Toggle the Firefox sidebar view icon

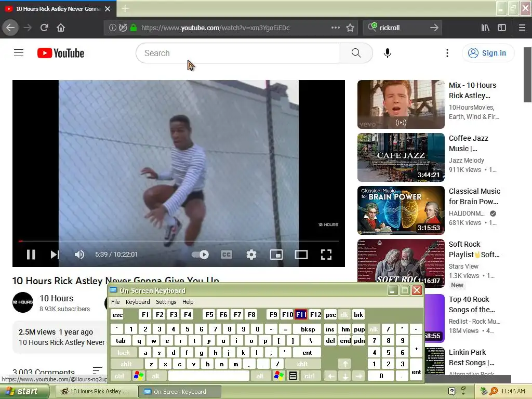[x=502, y=28]
